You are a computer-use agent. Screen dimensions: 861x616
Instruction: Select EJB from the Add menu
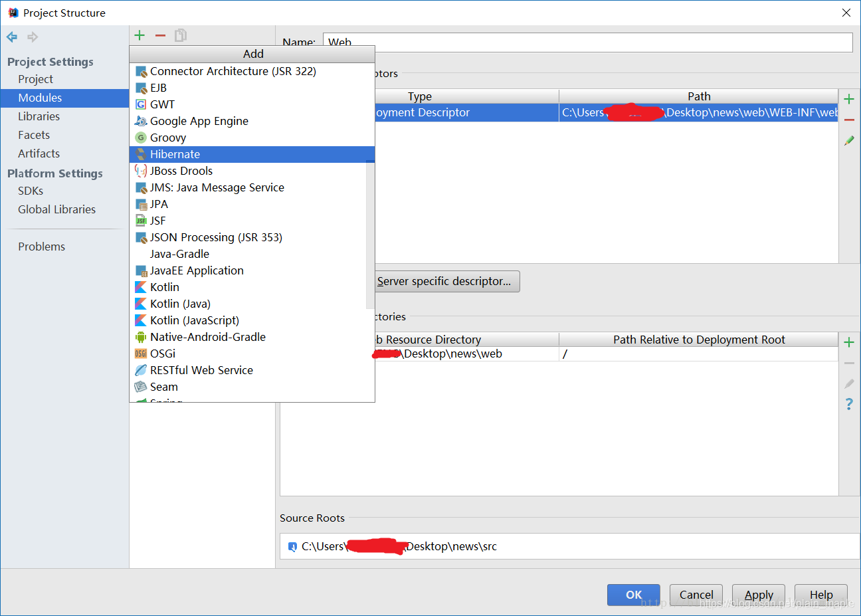click(x=252, y=88)
